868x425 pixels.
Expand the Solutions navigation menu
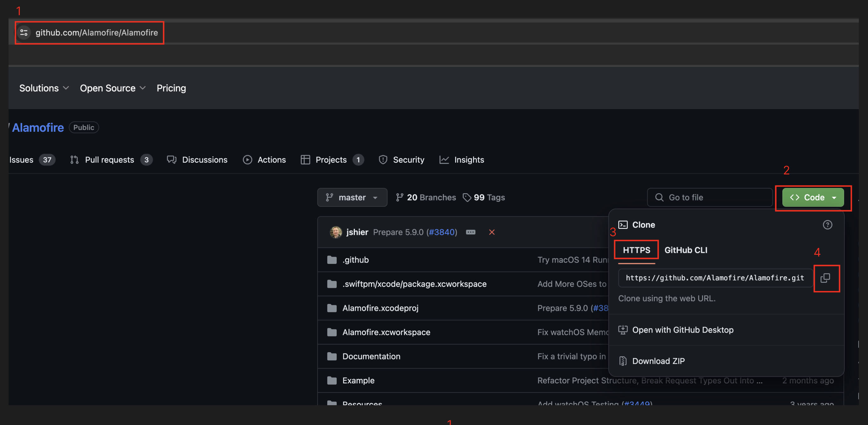pyautogui.click(x=44, y=88)
